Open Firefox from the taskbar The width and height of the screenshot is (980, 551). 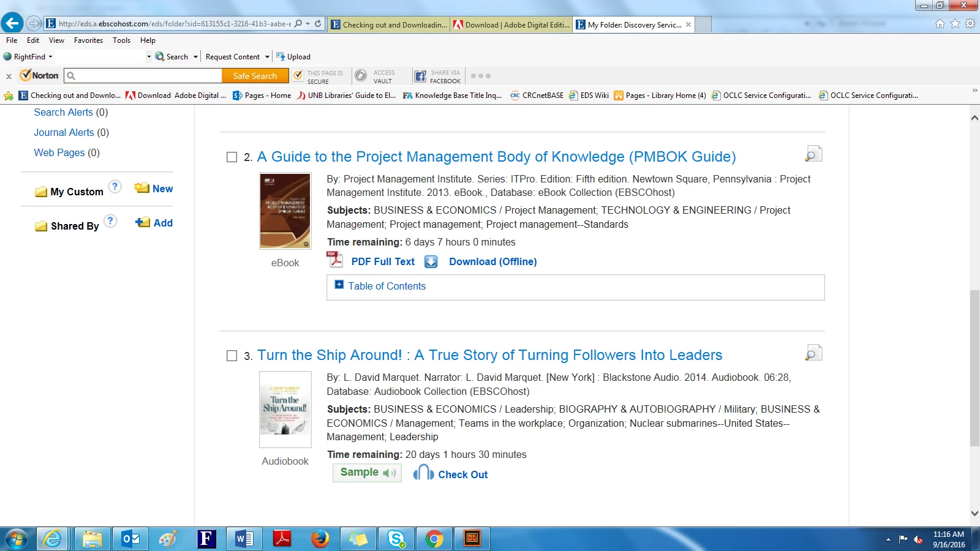point(320,539)
